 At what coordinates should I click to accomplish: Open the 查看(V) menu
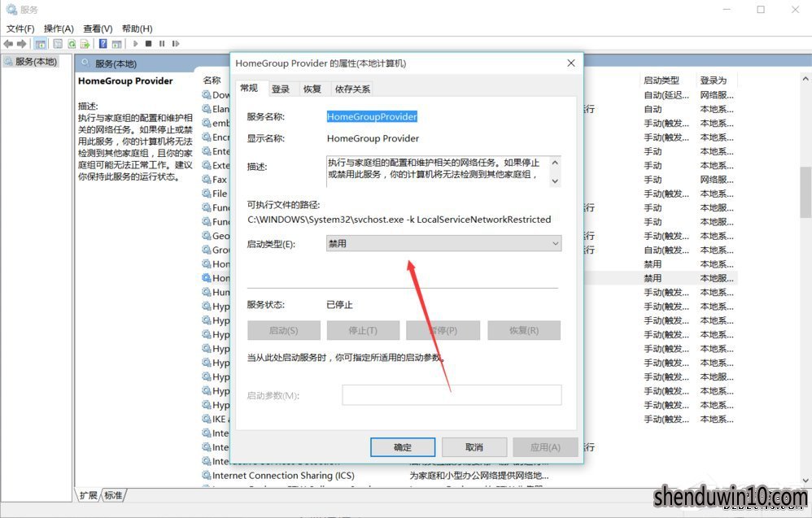click(98, 28)
